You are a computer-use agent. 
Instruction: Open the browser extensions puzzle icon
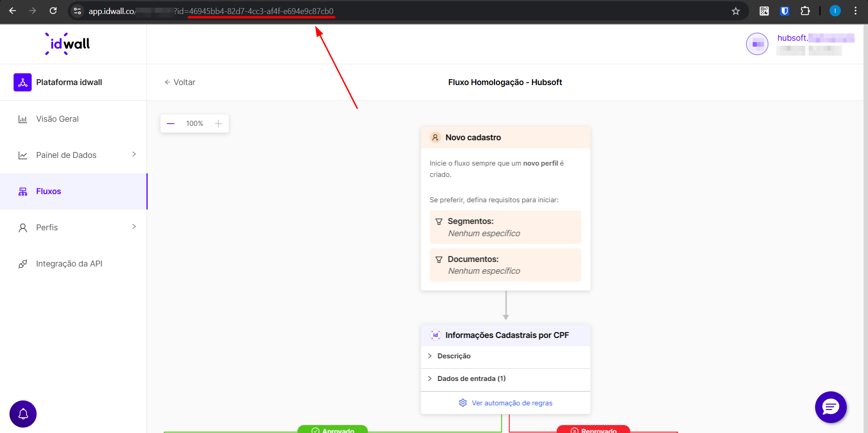805,11
